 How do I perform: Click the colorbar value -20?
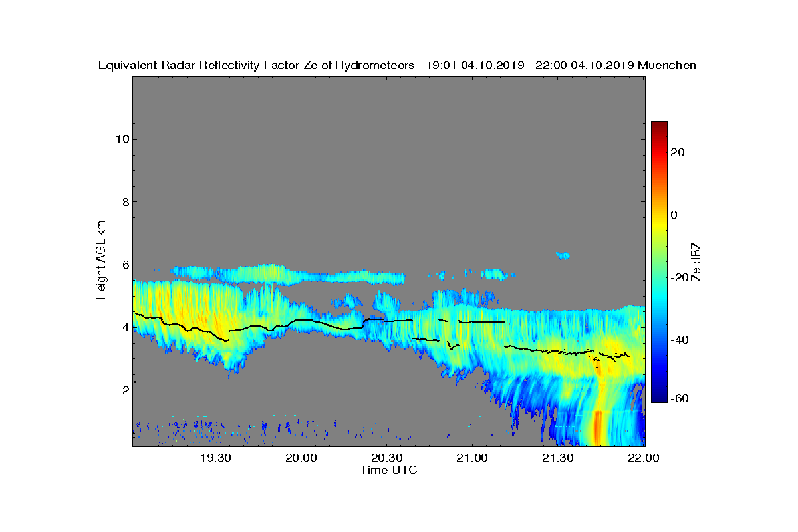(680, 277)
